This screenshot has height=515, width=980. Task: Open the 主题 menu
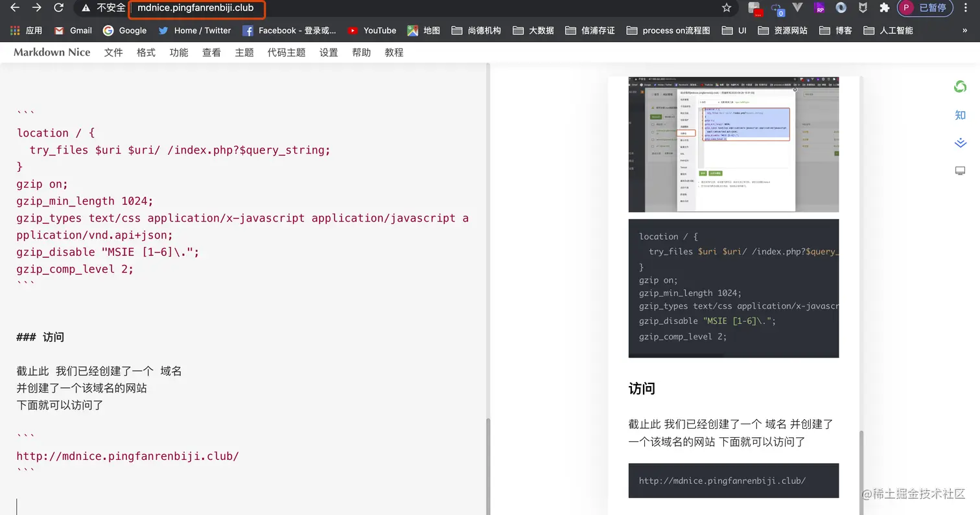[244, 52]
